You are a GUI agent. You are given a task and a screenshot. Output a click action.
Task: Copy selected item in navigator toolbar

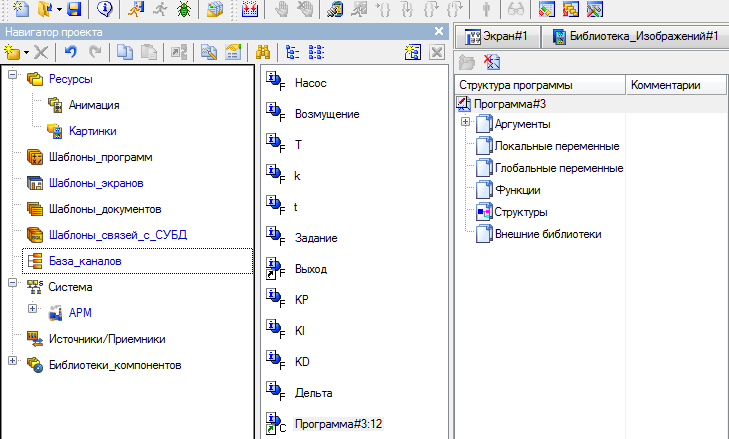pyautogui.click(x=125, y=52)
